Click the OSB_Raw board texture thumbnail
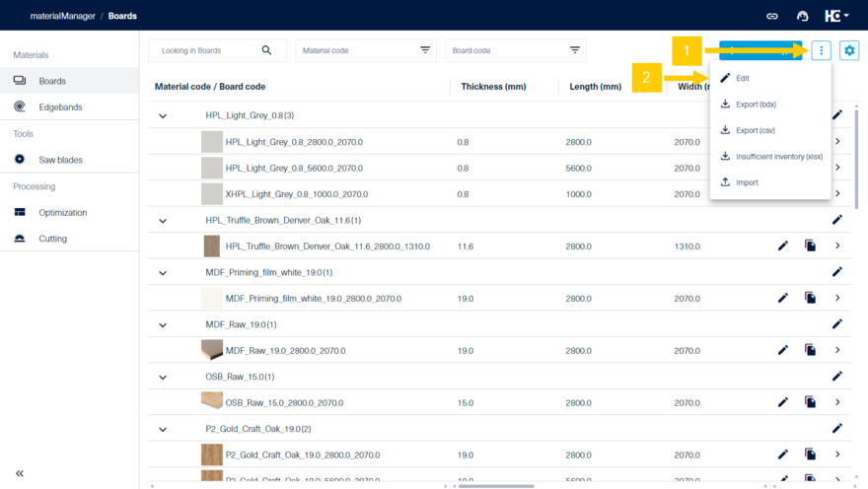Screen dimensions: 868x489 click(x=211, y=401)
